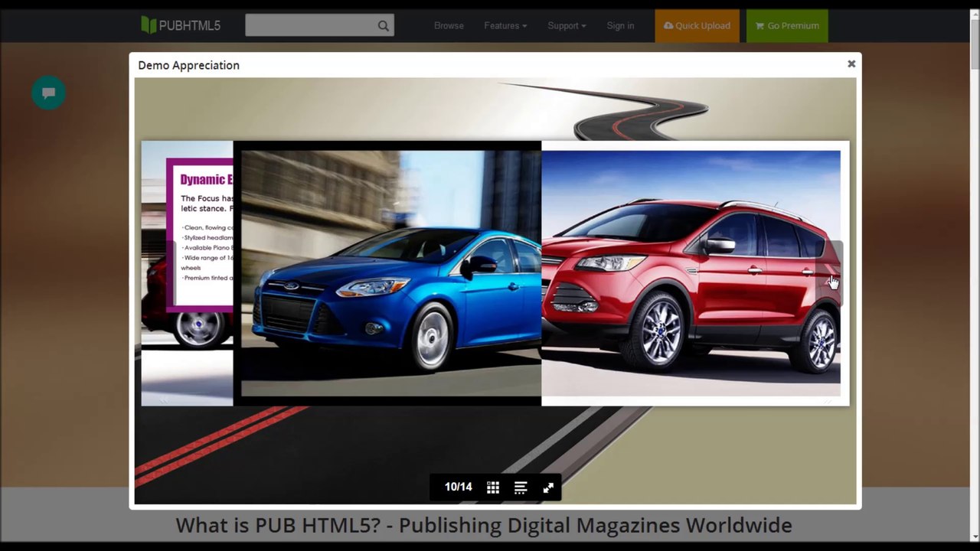
Task: Expand the Features dropdown menu
Action: [x=505, y=25]
